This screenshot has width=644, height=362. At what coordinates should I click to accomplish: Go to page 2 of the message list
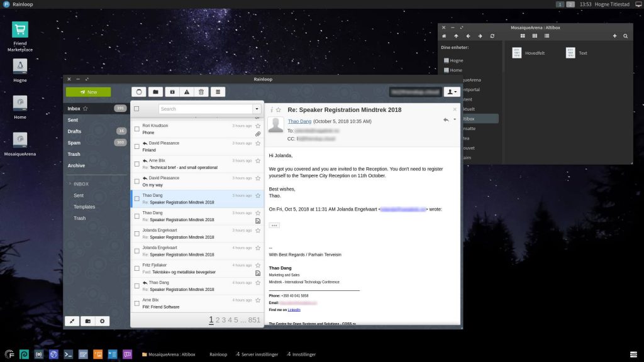tap(218, 320)
